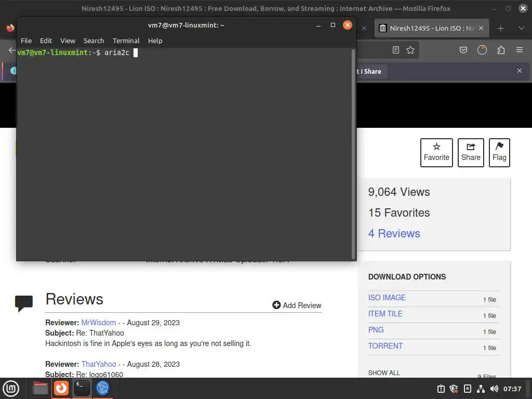The image size is (532, 399).
Task: Close the Niresh12495 Lion ISO tab
Action: (481, 28)
